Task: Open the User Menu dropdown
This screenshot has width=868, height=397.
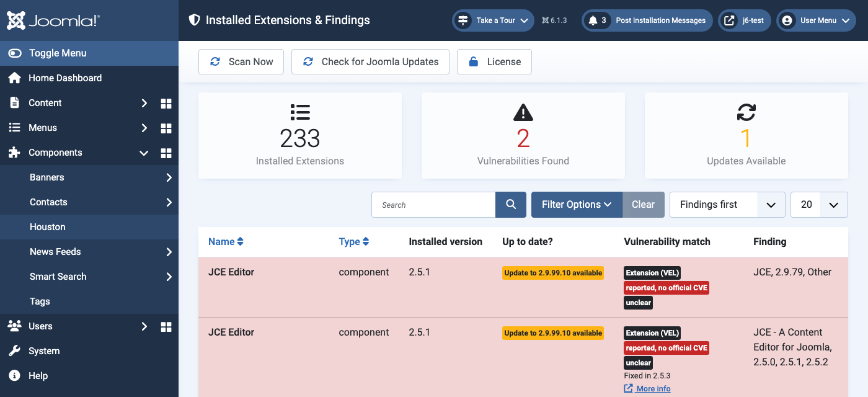Action: tap(816, 20)
